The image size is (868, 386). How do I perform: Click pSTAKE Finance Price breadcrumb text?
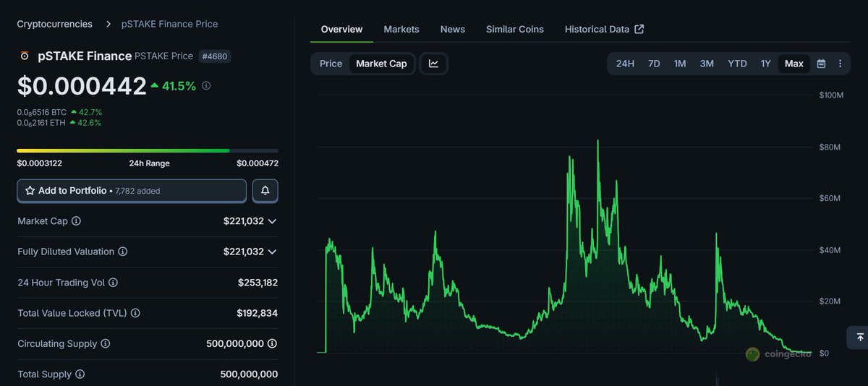[x=169, y=24]
